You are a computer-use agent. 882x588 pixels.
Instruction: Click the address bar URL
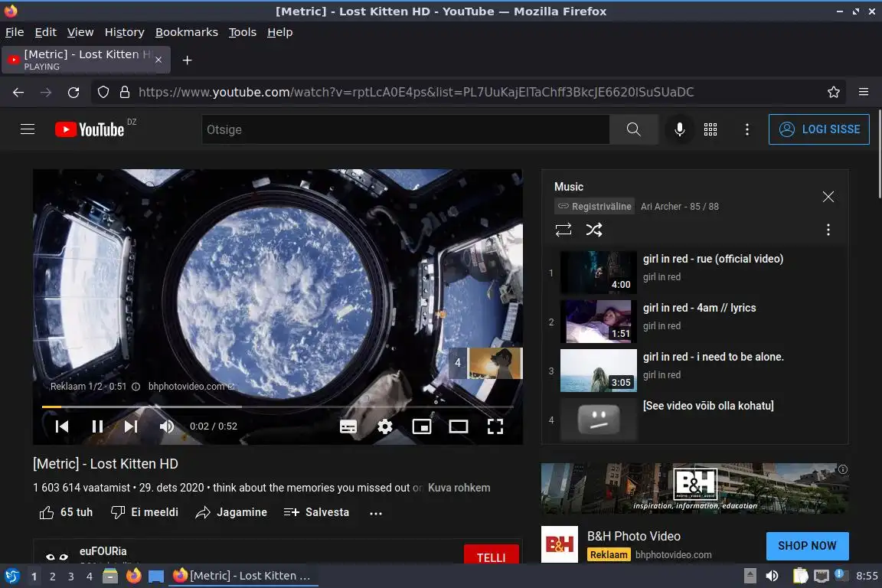(x=416, y=93)
